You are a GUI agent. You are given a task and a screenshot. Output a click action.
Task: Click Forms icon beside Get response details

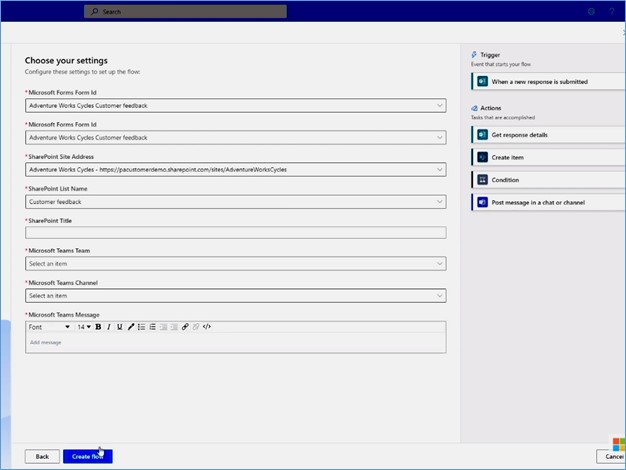click(482, 135)
